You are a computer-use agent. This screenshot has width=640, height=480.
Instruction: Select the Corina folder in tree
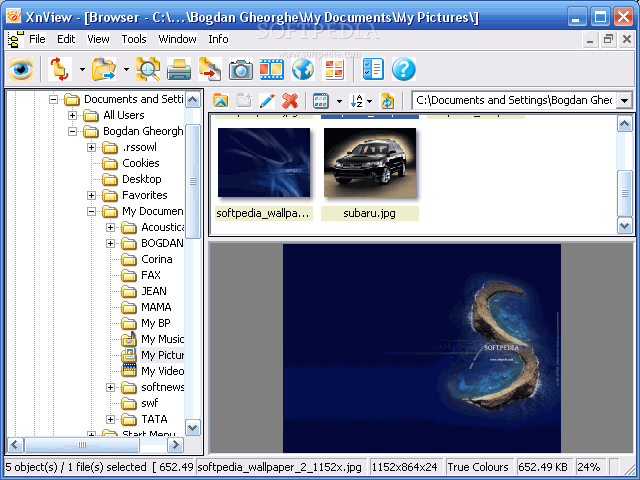click(x=157, y=259)
